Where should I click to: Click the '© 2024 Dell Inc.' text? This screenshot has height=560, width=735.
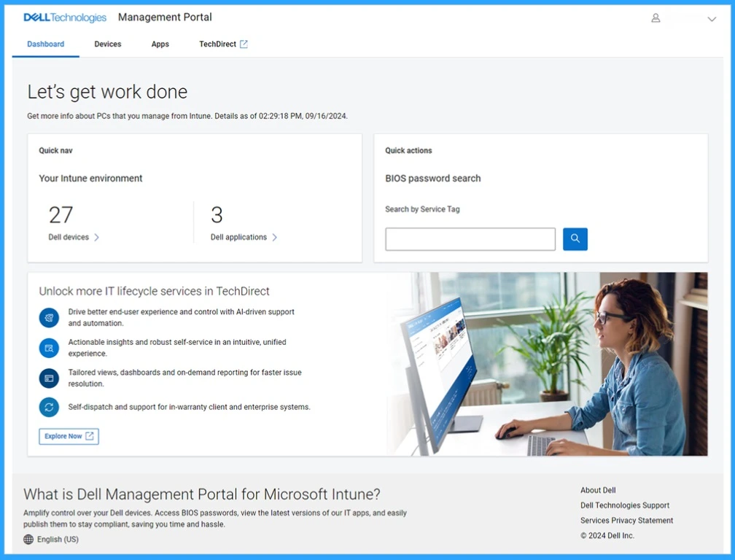pos(607,535)
